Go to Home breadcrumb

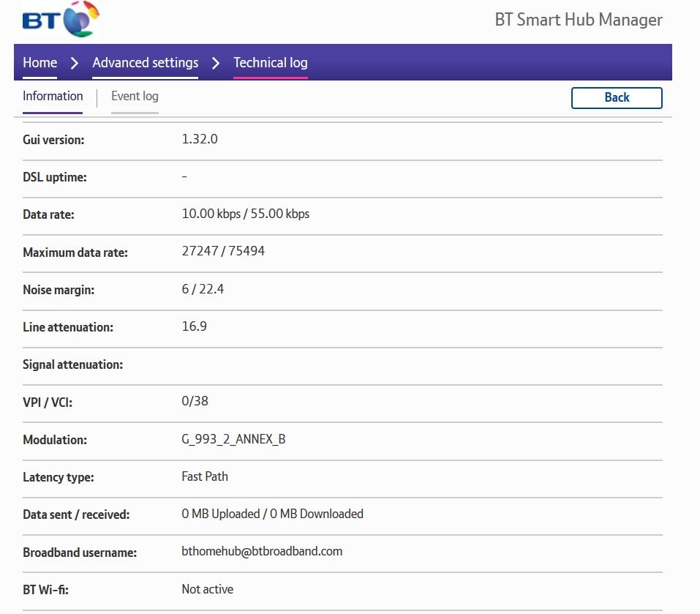tap(39, 63)
